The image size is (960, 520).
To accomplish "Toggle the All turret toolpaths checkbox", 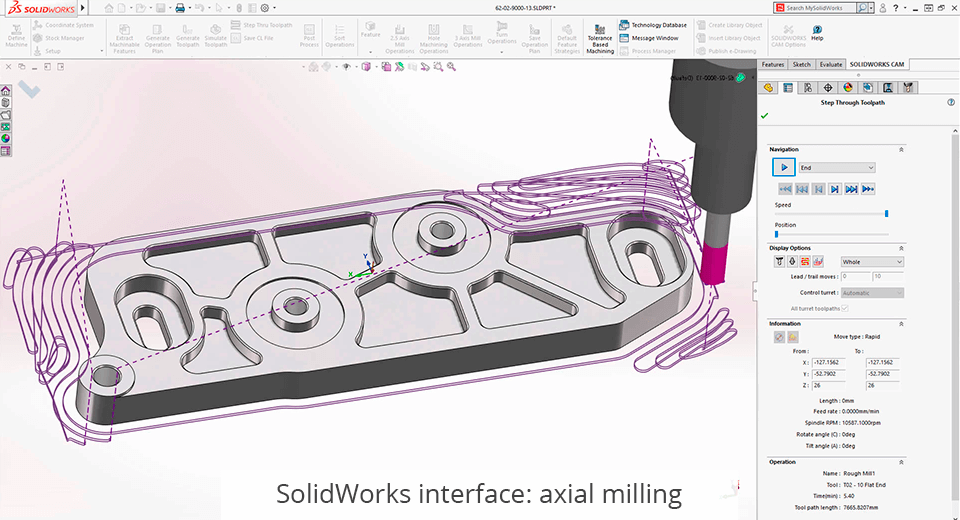I will [845, 309].
